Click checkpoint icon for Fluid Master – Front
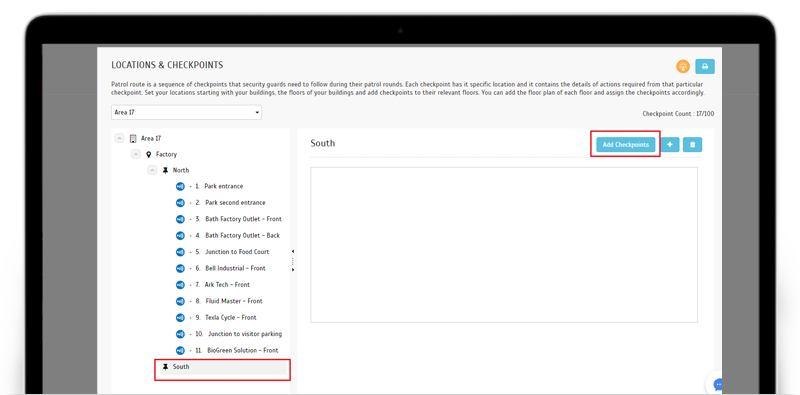 [x=180, y=301]
